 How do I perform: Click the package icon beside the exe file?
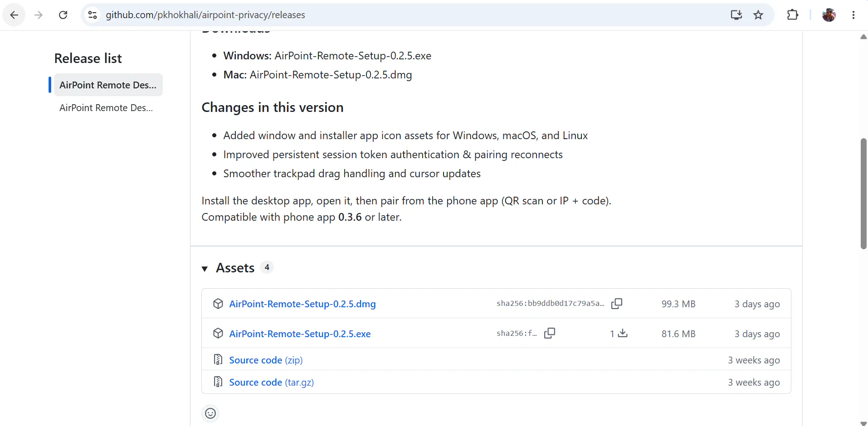pos(218,334)
